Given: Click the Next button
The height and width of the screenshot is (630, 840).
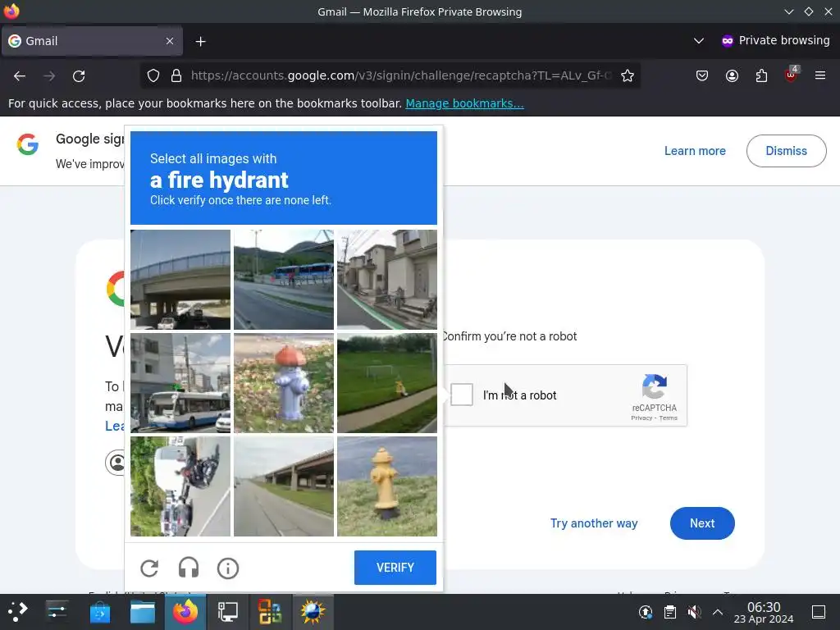Looking at the screenshot, I should pyautogui.click(x=702, y=523).
